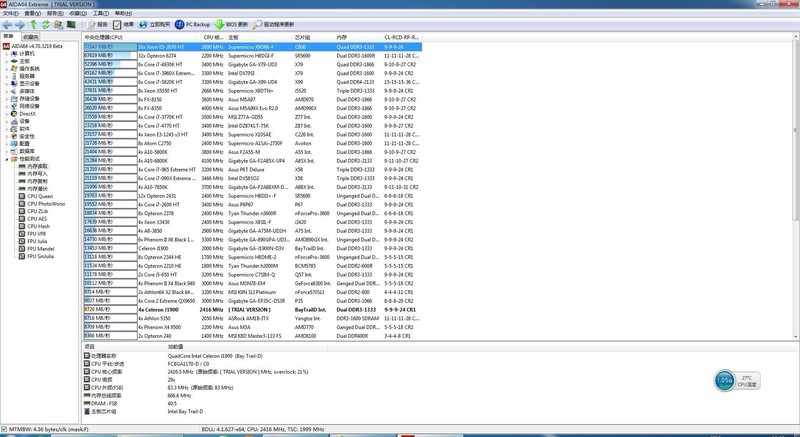Expand the 存储设备 storage tree node
This screenshot has height=437, width=800.
point(7,98)
